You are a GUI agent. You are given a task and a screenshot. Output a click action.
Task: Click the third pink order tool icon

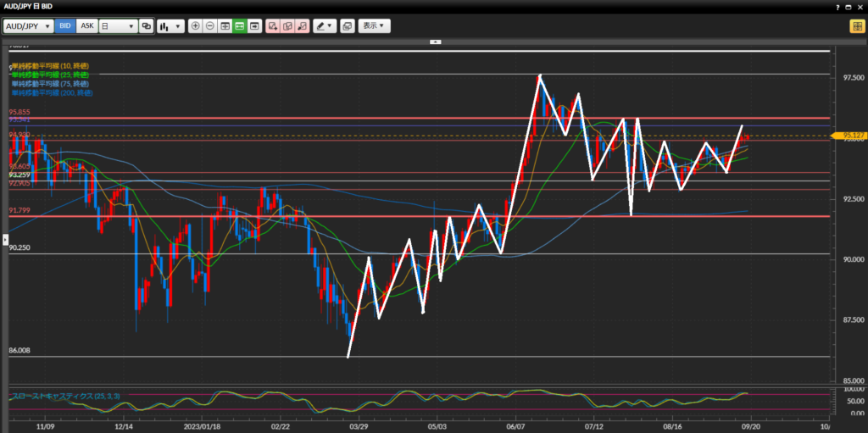click(302, 26)
